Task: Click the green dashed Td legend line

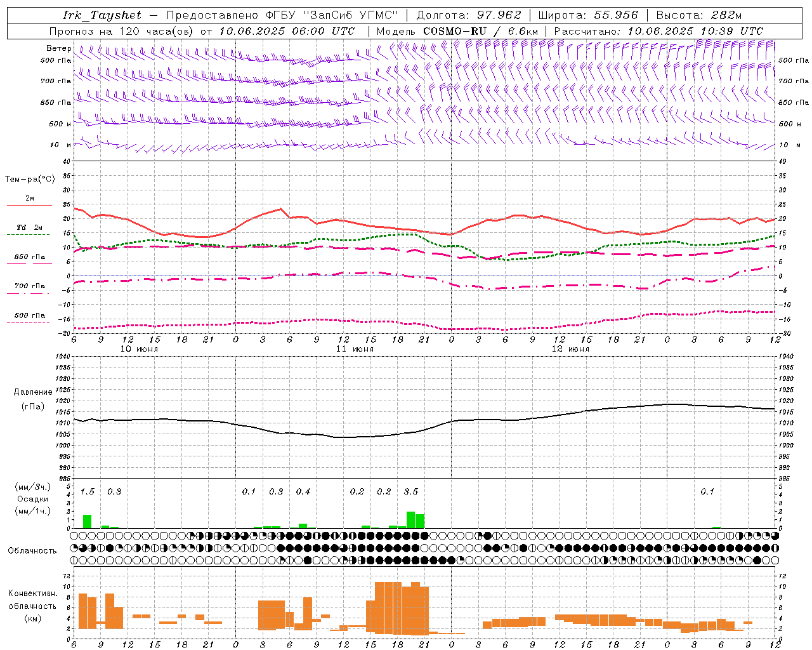Action: (28, 235)
